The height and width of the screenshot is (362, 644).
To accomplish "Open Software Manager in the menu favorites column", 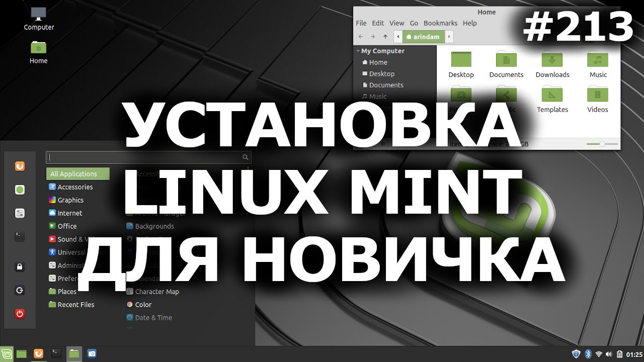I will point(20,190).
